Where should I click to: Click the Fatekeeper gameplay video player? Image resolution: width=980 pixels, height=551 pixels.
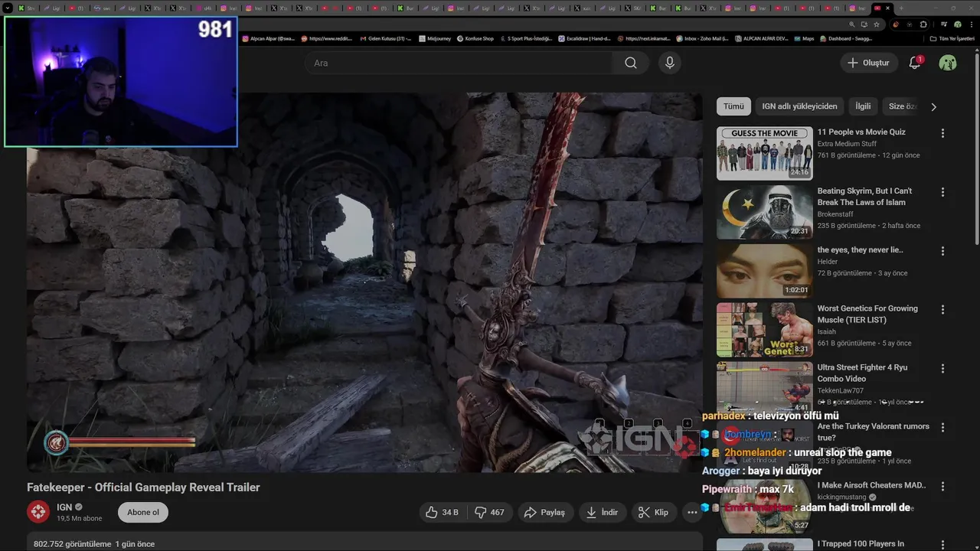pyautogui.click(x=364, y=282)
